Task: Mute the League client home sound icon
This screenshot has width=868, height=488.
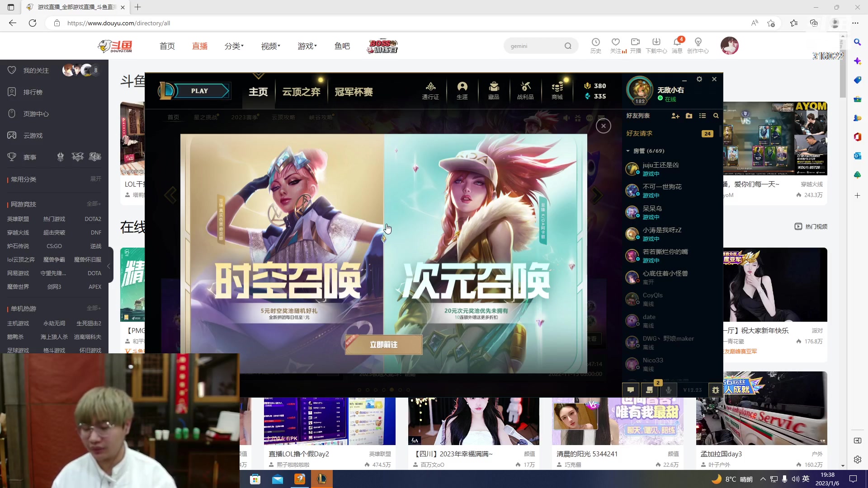Action: 566,118
